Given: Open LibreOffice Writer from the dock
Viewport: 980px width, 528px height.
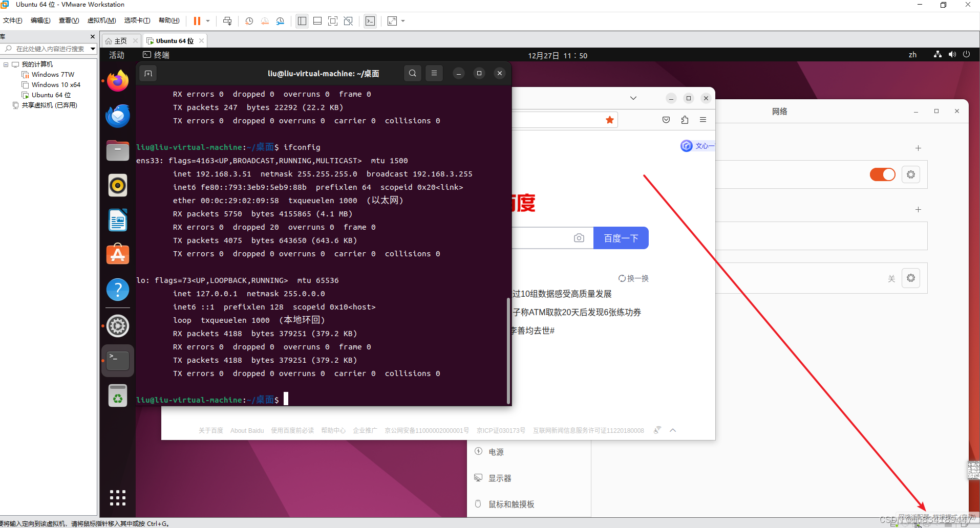Looking at the screenshot, I should [x=118, y=220].
